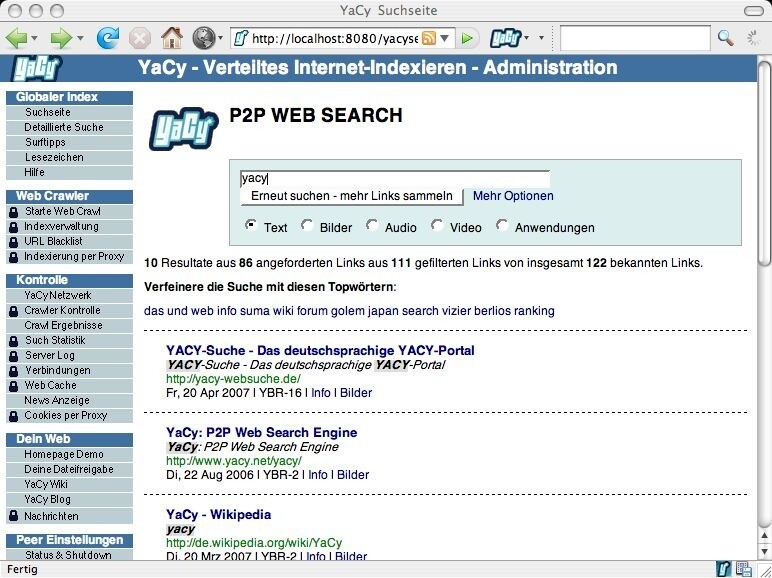Open result YaCy: P2P Web Search Engine
Viewport: 772px width, 578px height.
[x=261, y=433]
